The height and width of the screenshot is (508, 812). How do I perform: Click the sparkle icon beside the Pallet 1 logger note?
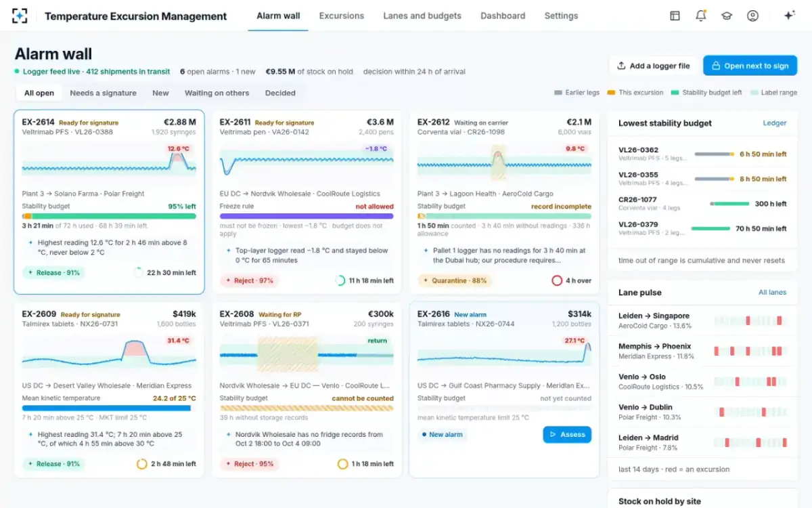tap(426, 250)
